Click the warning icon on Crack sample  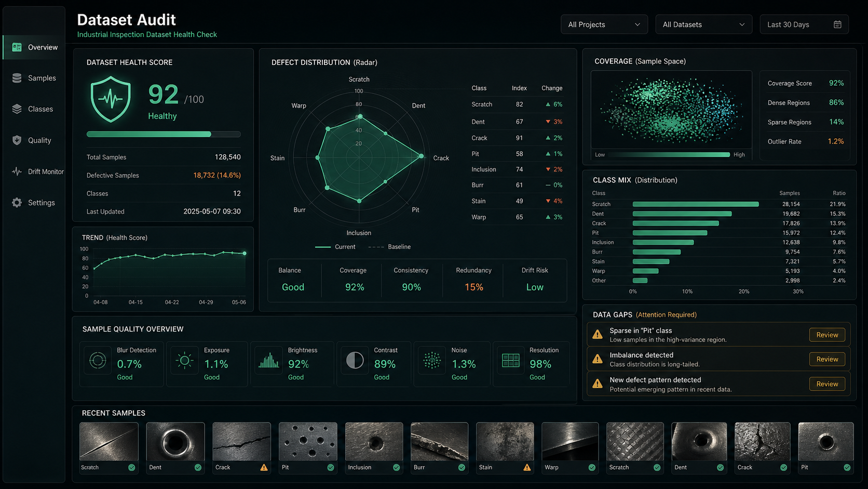[264, 467]
